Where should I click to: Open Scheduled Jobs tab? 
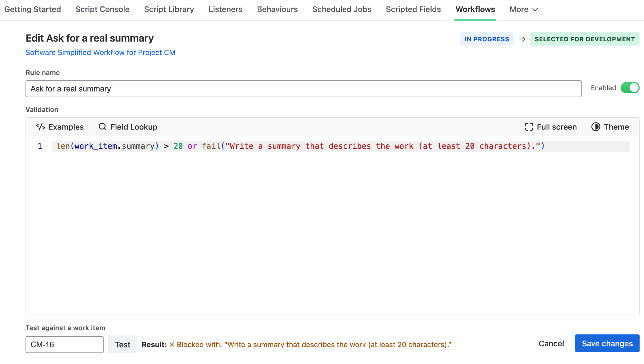coord(342,9)
